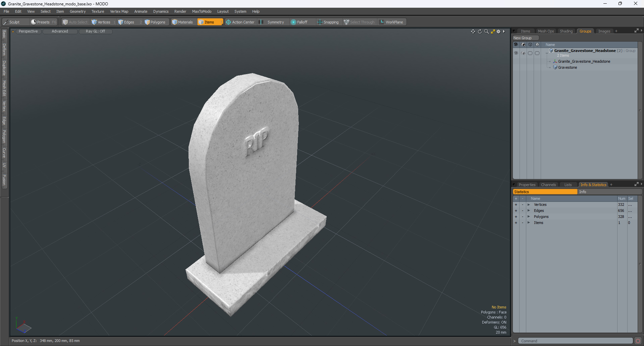Add a new tab next to Images

pos(616,31)
